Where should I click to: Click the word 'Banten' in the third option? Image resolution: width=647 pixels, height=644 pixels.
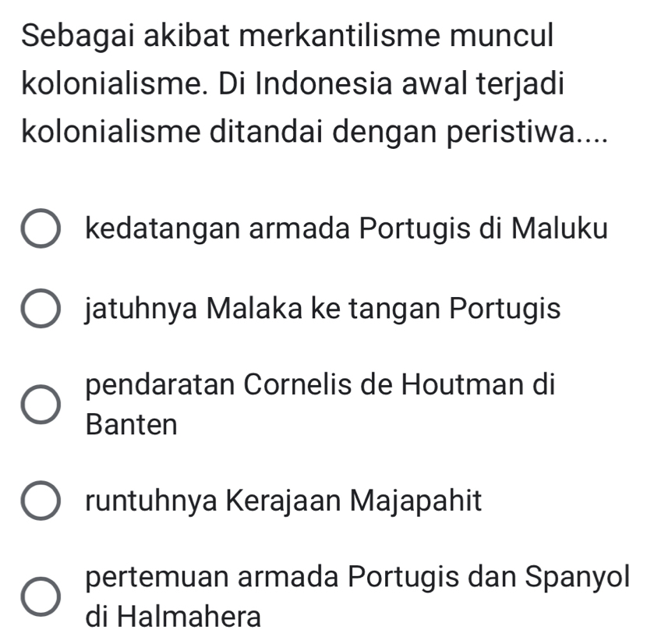(x=133, y=426)
